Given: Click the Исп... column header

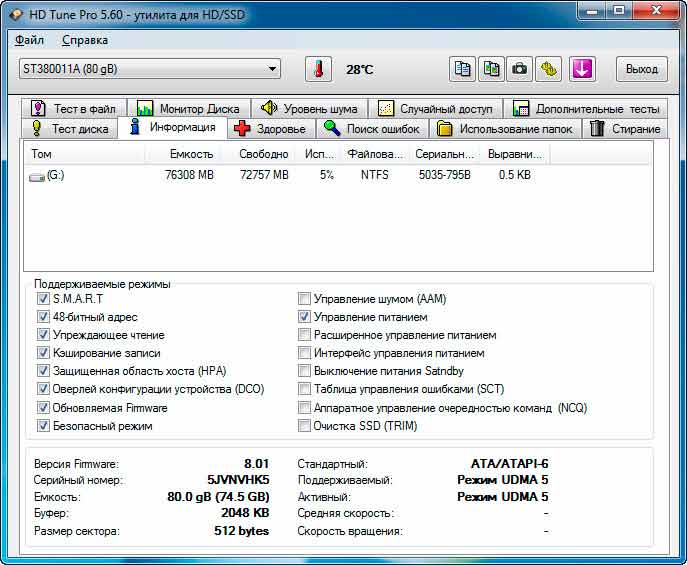Looking at the screenshot, I should 319,154.
